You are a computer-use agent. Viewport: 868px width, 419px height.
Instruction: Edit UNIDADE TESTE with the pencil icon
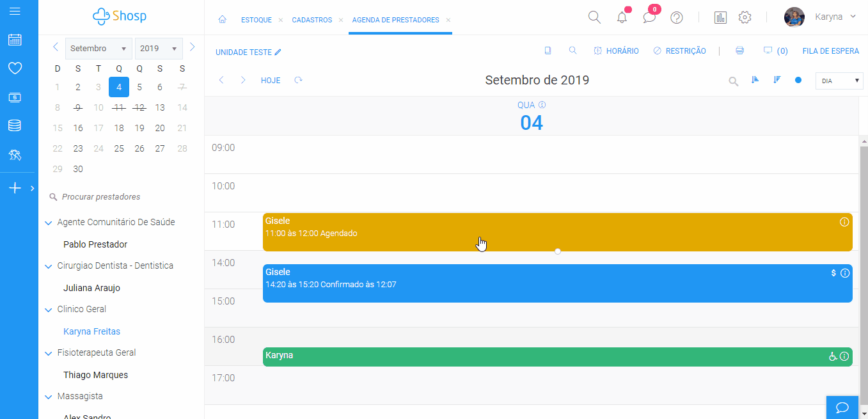pyautogui.click(x=278, y=52)
